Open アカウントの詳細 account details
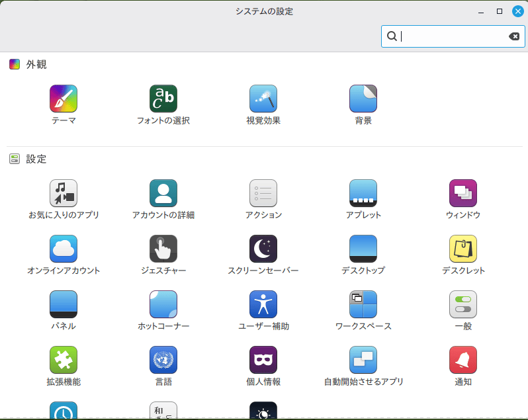The width and height of the screenshot is (528, 420). click(x=163, y=193)
